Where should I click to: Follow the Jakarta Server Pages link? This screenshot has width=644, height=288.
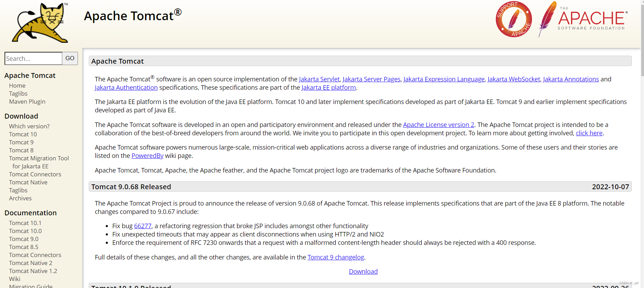point(371,79)
